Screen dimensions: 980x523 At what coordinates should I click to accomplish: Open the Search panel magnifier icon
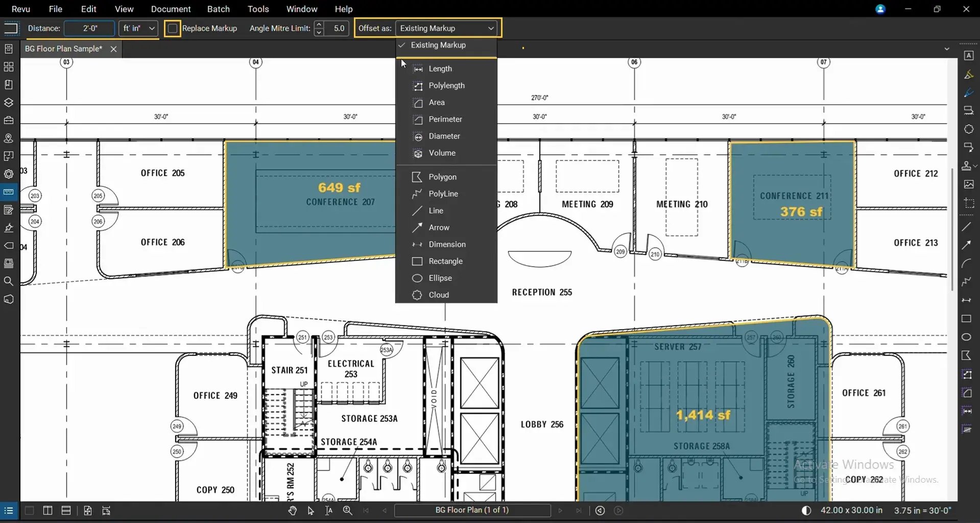point(8,281)
